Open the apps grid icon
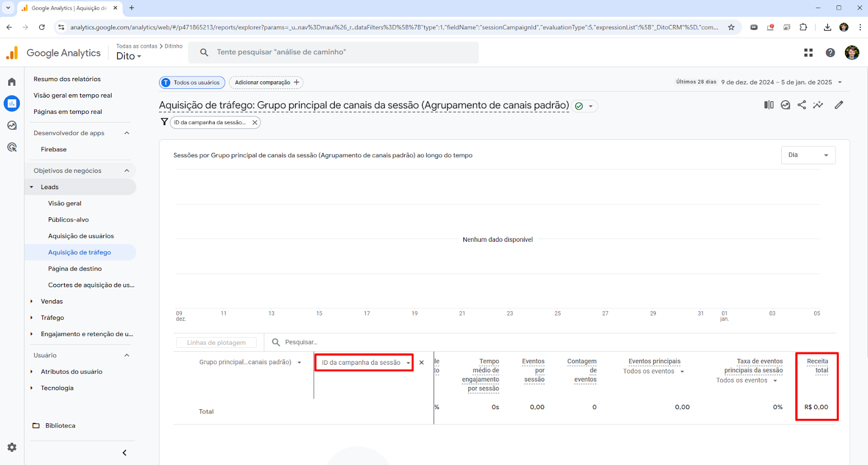Viewport: 868px width, 465px height. 808,53
